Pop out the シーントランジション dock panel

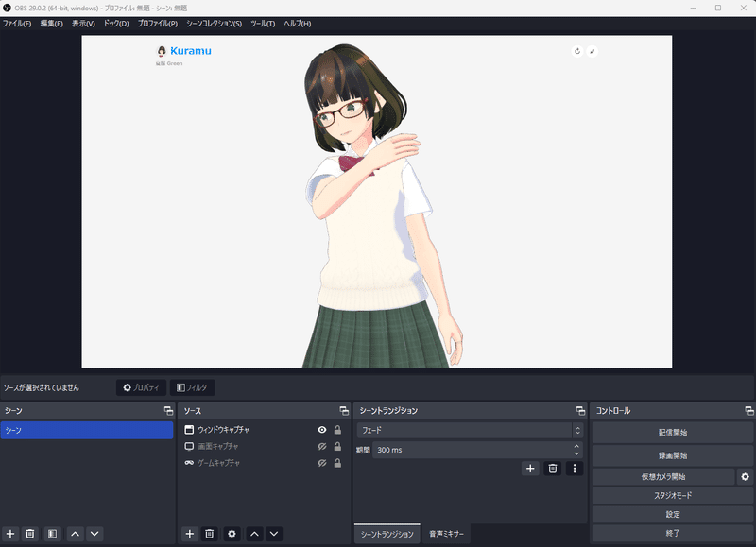tap(580, 411)
